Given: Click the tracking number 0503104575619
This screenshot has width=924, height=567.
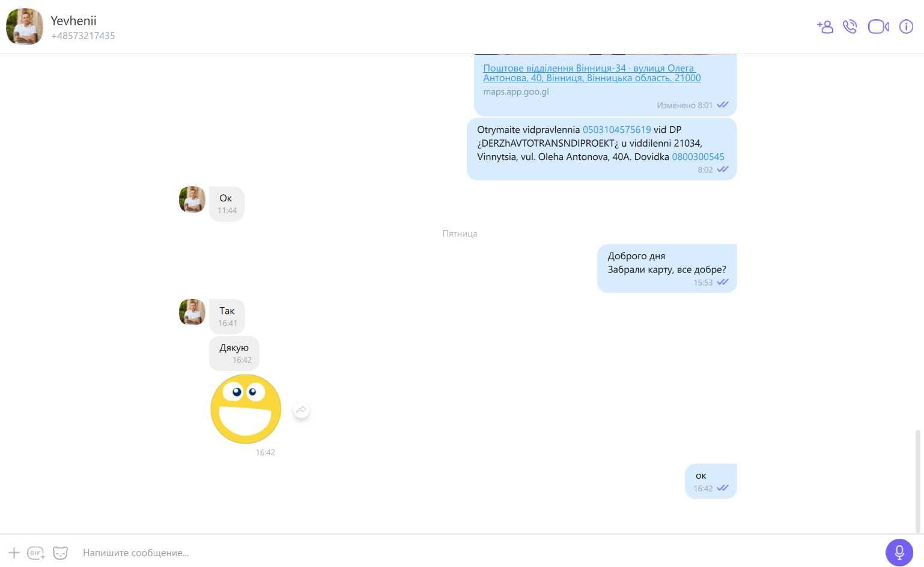Looking at the screenshot, I should pyautogui.click(x=616, y=129).
